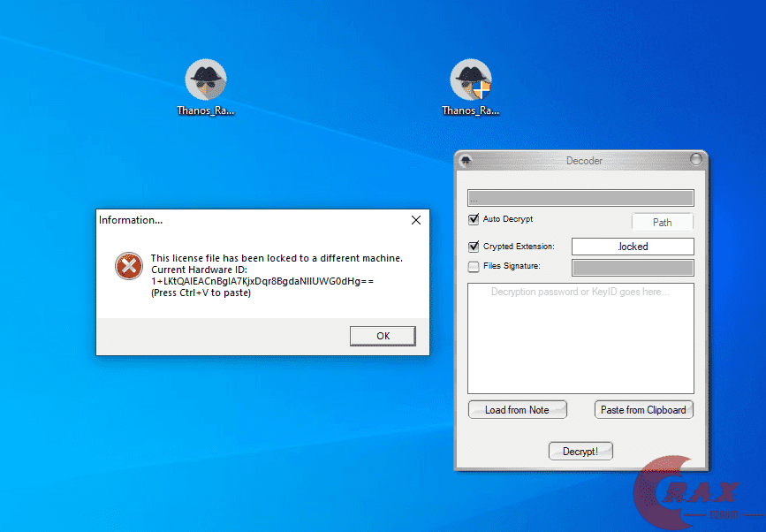Click the round button on Decoder's title bar

[697, 160]
